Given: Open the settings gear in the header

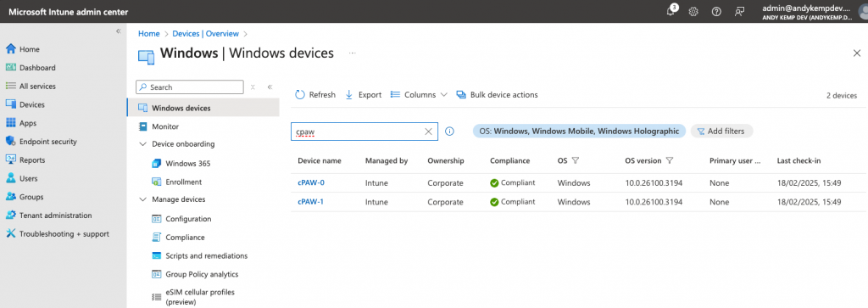Looking at the screenshot, I should (x=693, y=12).
